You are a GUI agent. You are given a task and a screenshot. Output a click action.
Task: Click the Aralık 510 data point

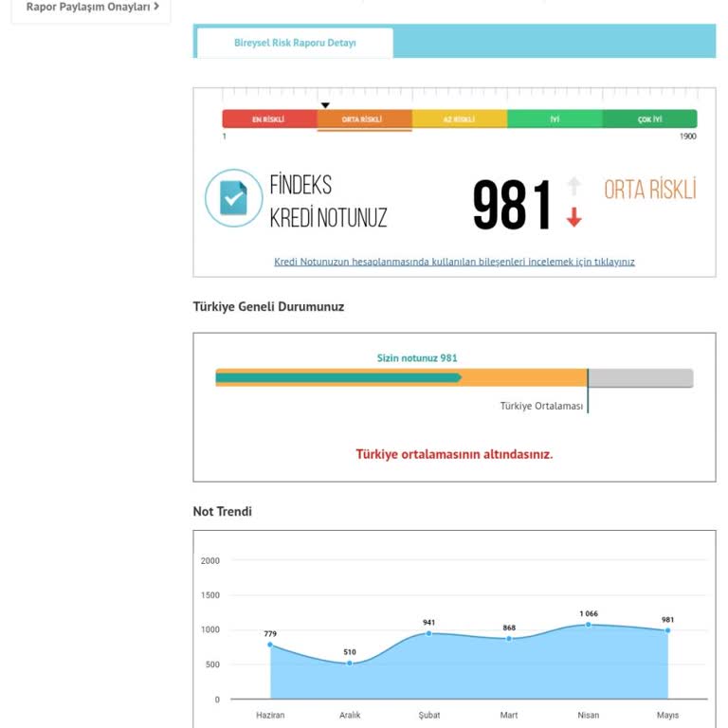(x=350, y=663)
